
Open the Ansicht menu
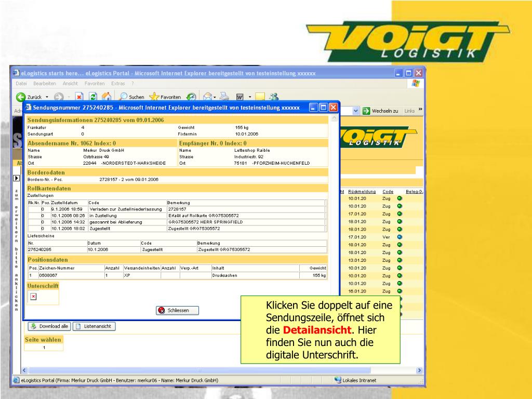pos(70,84)
